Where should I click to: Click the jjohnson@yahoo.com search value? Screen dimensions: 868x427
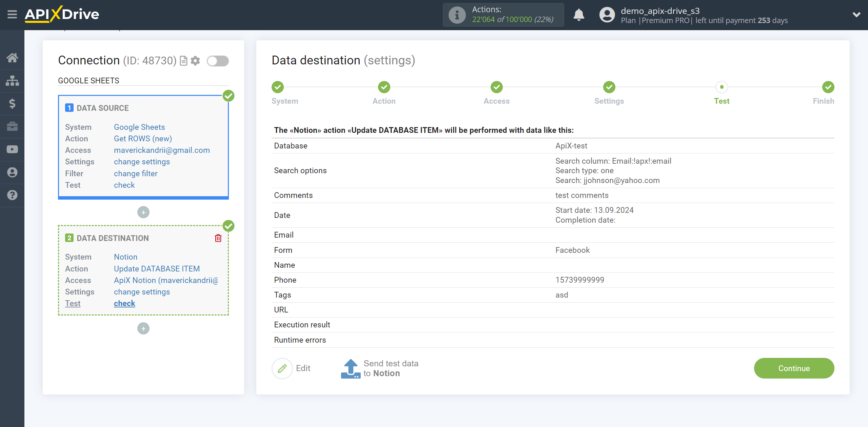coord(622,180)
